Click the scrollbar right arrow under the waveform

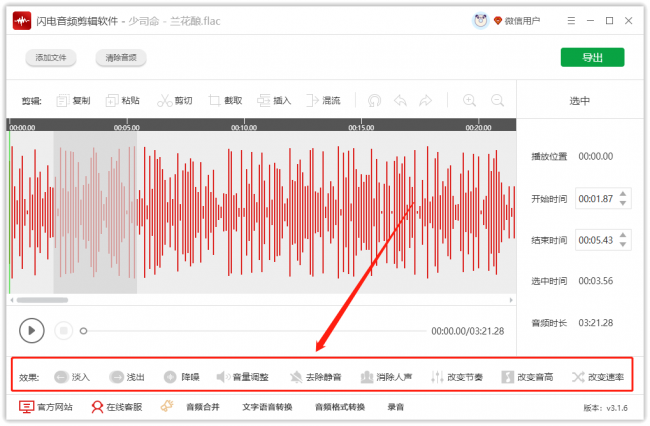point(511,300)
